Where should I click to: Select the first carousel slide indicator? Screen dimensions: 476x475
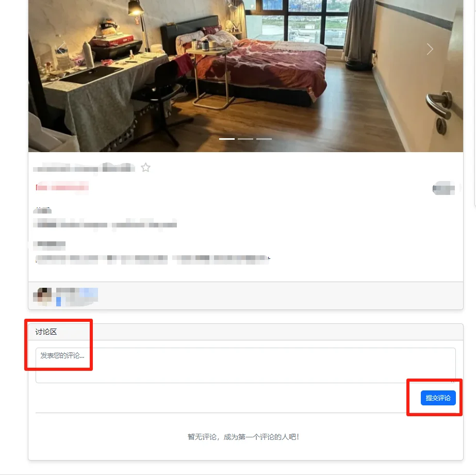[227, 139]
